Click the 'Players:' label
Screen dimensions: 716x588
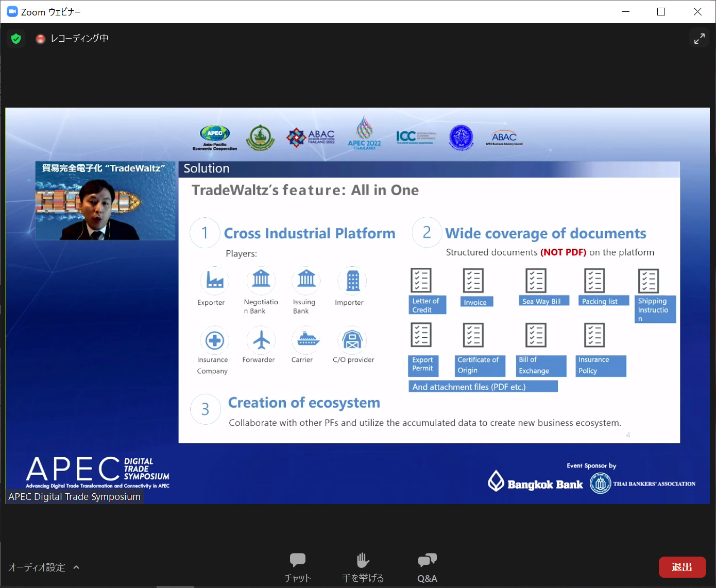tap(241, 254)
